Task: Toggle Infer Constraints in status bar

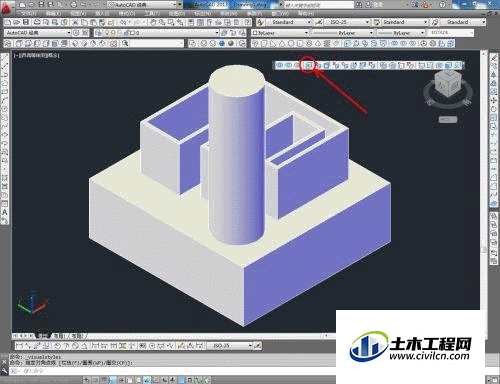Action: [87, 380]
